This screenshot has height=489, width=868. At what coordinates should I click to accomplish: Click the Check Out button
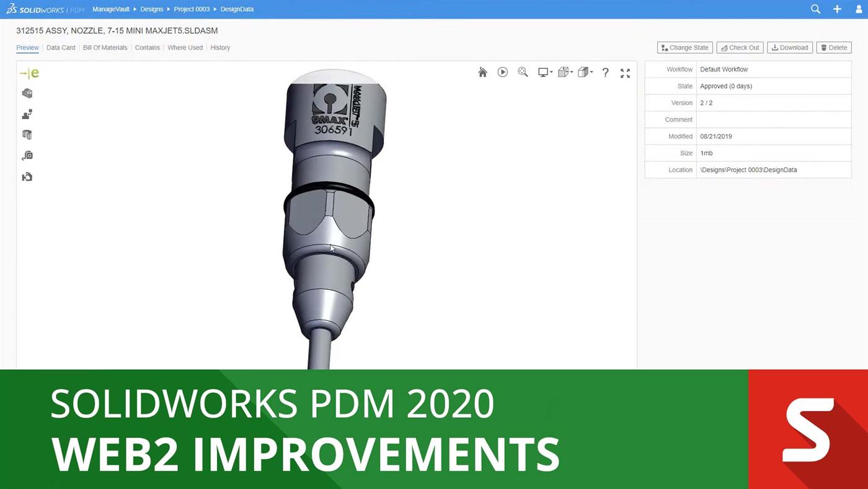(739, 47)
